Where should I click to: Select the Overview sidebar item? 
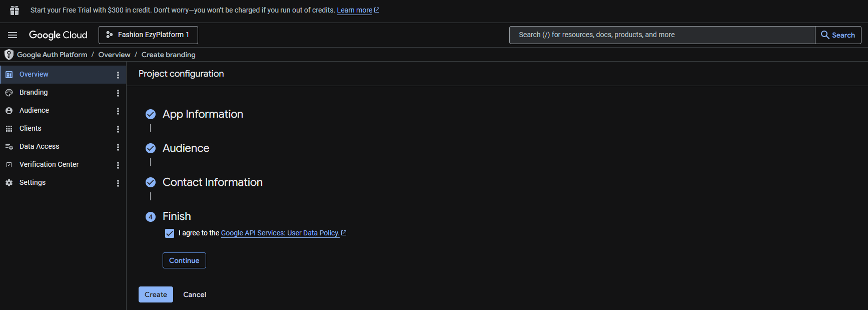pos(34,74)
